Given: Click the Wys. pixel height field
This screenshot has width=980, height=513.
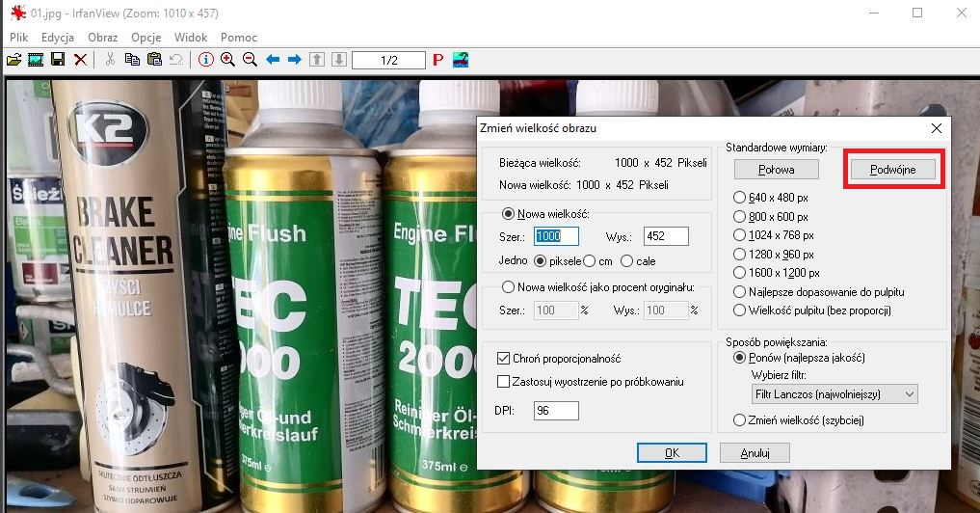Looking at the screenshot, I should (666, 236).
